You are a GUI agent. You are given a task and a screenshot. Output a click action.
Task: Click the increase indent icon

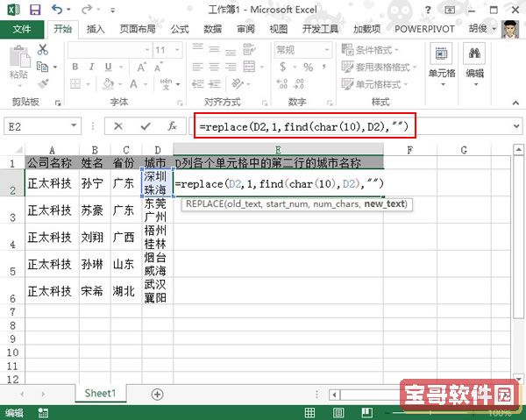click(x=214, y=83)
